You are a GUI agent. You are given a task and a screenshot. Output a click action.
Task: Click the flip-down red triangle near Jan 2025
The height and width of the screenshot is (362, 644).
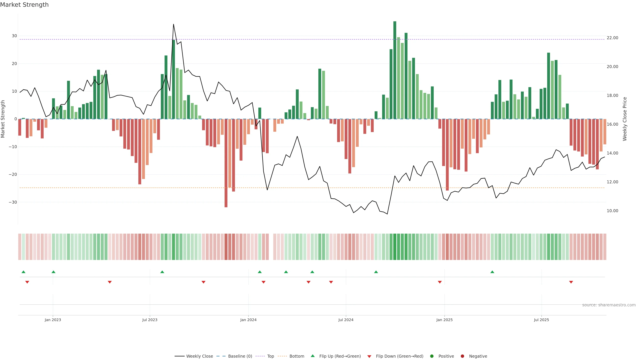click(440, 282)
